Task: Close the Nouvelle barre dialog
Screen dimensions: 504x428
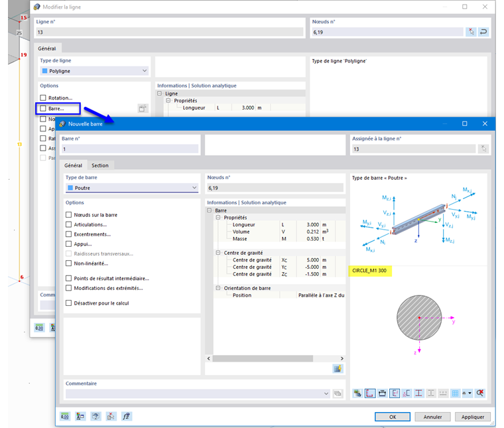Action: click(x=485, y=123)
